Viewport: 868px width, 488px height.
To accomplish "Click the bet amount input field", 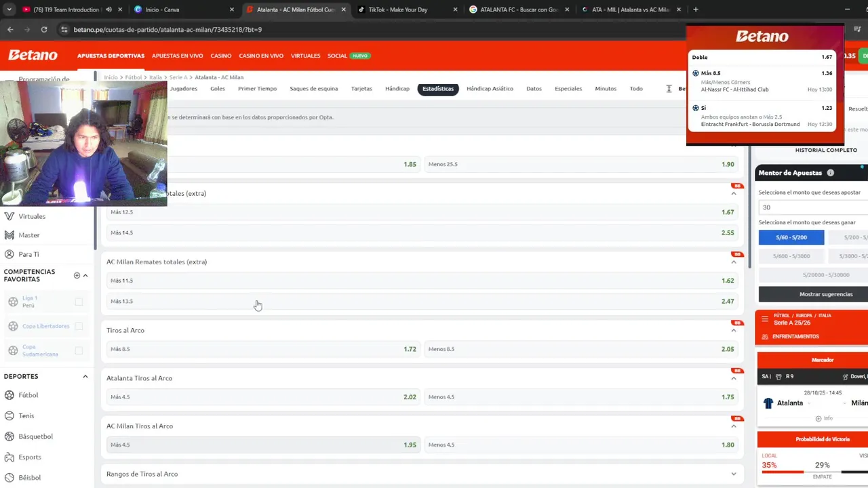I will (x=813, y=207).
